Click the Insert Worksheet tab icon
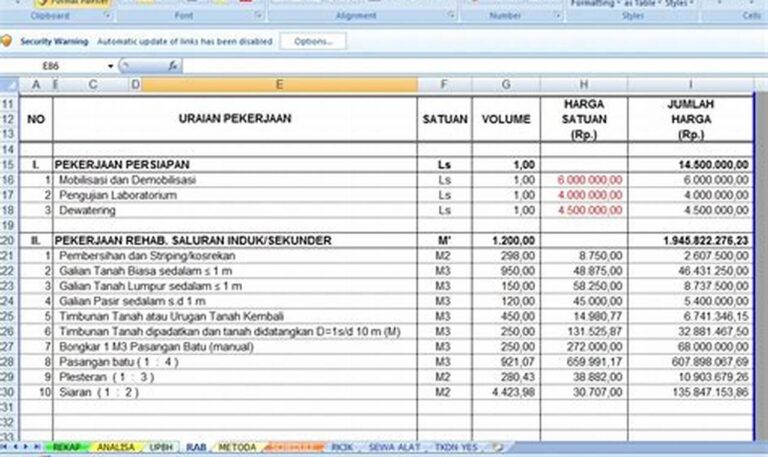 (498, 447)
